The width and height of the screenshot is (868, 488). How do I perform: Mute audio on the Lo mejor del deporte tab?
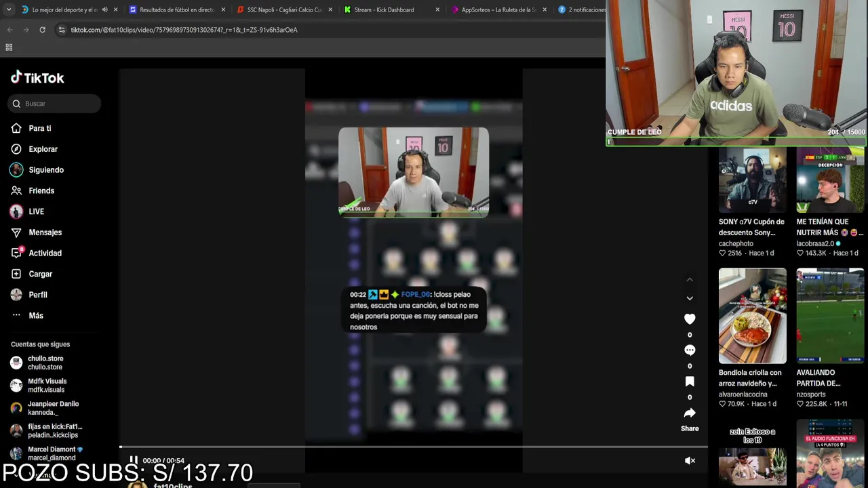[x=104, y=9]
